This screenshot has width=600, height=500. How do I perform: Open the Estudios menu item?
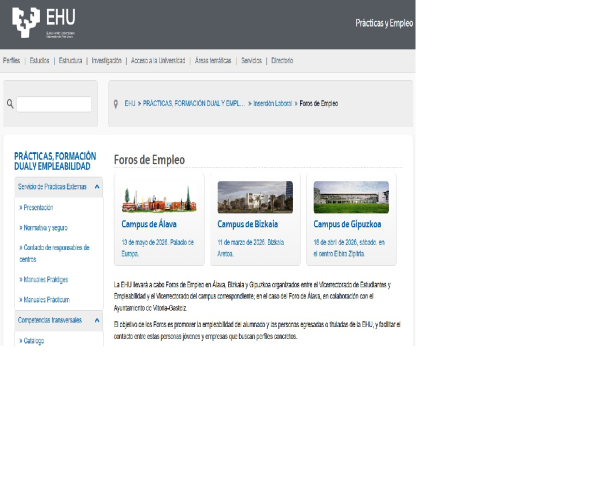pyautogui.click(x=40, y=61)
